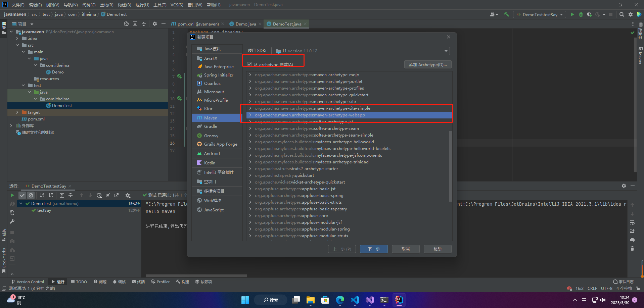
Task: Select the Android project type
Action: click(217, 154)
